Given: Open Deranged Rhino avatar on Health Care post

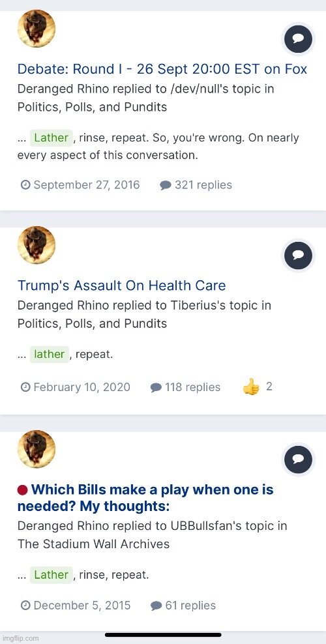Looking at the screenshot, I should tap(36, 245).
